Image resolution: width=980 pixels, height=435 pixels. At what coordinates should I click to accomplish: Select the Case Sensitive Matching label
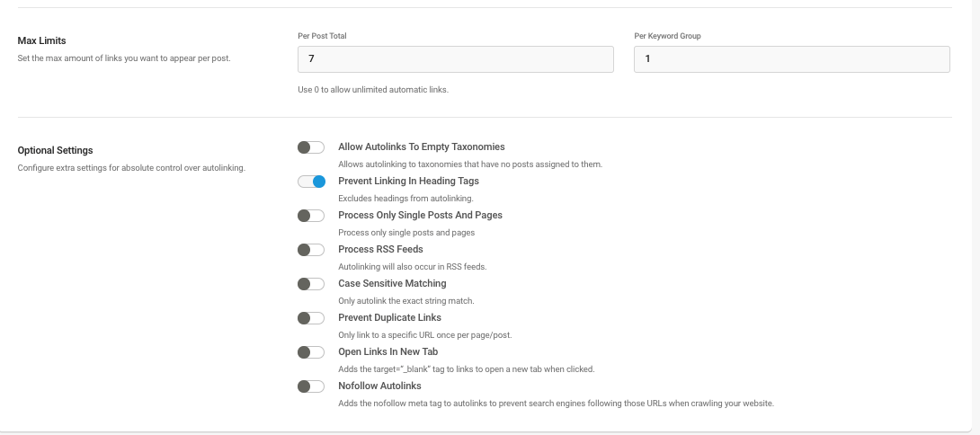[392, 284]
